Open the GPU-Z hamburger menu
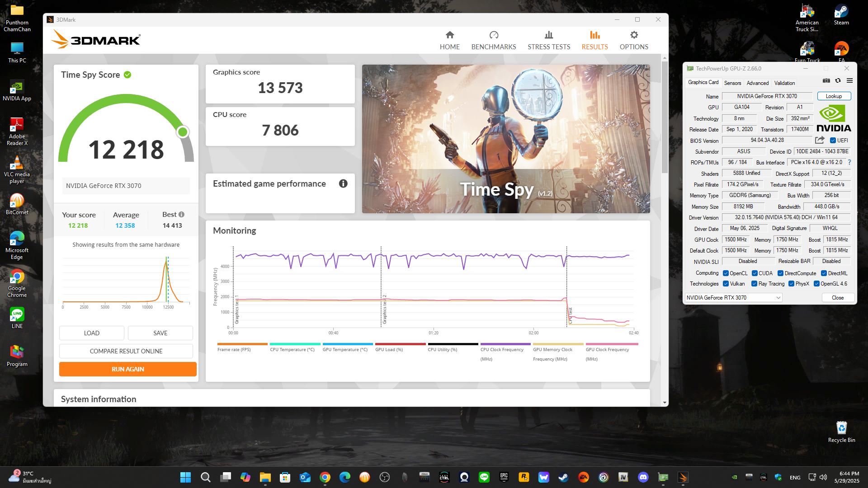 coord(849,80)
